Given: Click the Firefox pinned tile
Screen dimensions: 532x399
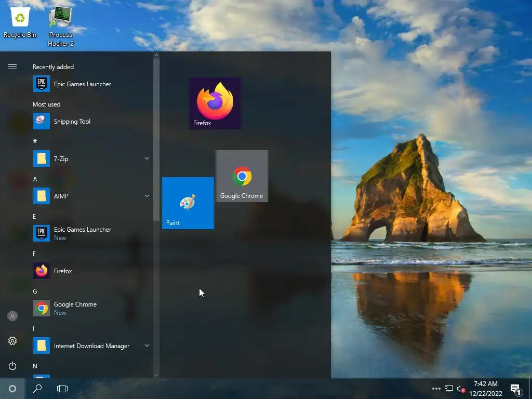Looking at the screenshot, I should tap(215, 103).
